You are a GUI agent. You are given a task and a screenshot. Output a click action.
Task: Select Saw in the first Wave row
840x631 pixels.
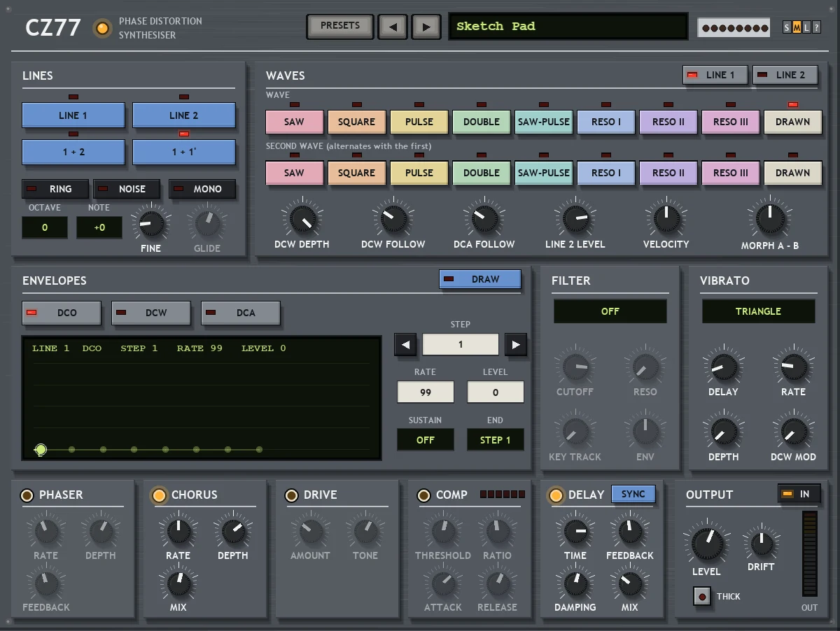pos(294,122)
